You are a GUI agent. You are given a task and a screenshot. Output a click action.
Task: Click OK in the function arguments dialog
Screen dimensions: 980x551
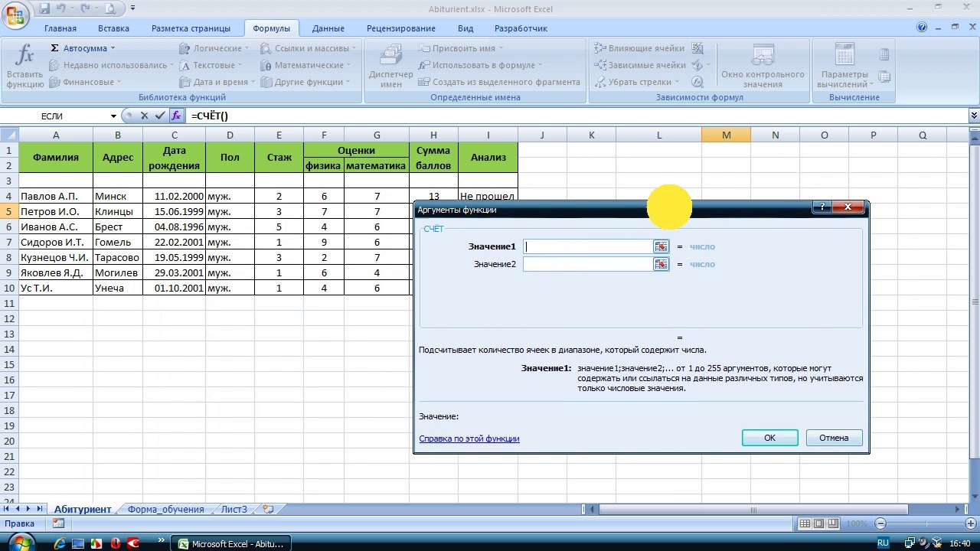pos(770,438)
